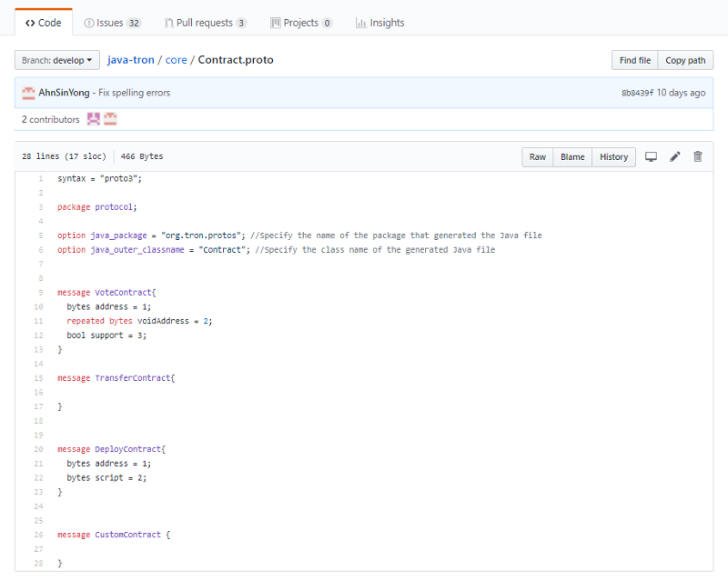Image resolution: width=728 pixels, height=581 pixels.
Task: Click the voidAddress field line
Action: tap(139, 321)
